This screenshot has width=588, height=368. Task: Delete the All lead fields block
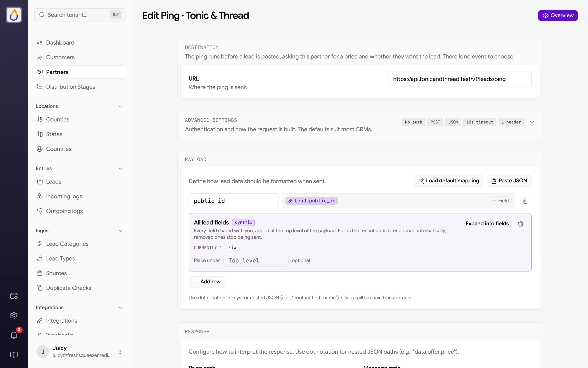pos(520,224)
